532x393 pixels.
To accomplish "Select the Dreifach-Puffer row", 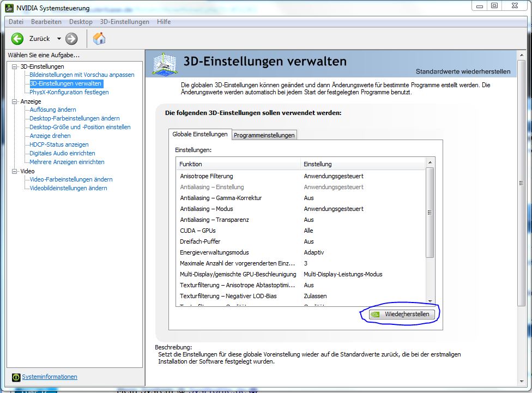I will click(300, 241).
